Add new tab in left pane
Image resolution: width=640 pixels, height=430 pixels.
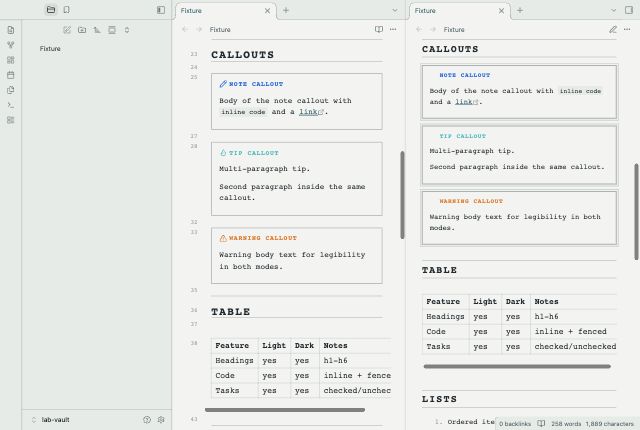pyautogui.click(x=286, y=10)
